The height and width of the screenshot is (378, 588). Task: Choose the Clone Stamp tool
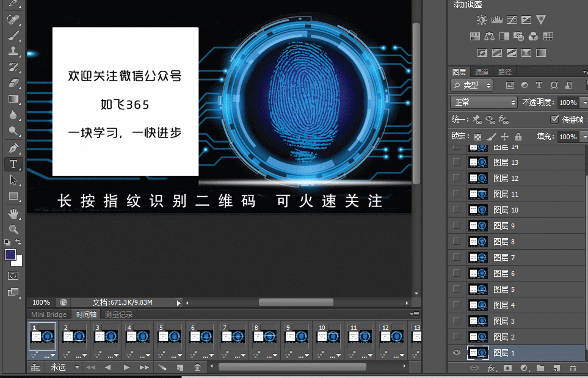pyautogui.click(x=13, y=51)
